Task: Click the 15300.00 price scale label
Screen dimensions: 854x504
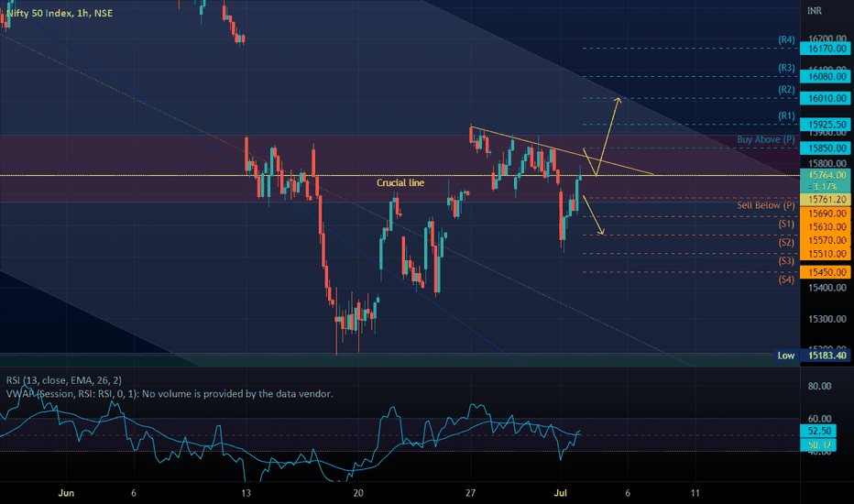Action: (827, 319)
